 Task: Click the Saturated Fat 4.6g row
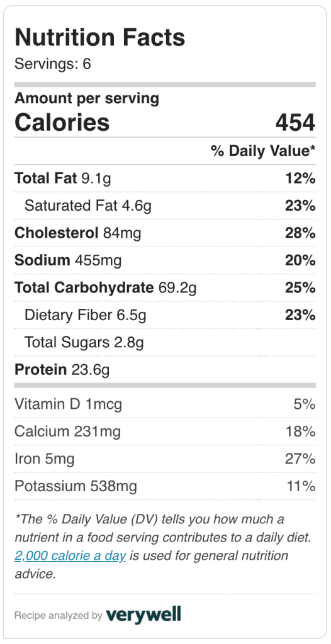[165, 206]
